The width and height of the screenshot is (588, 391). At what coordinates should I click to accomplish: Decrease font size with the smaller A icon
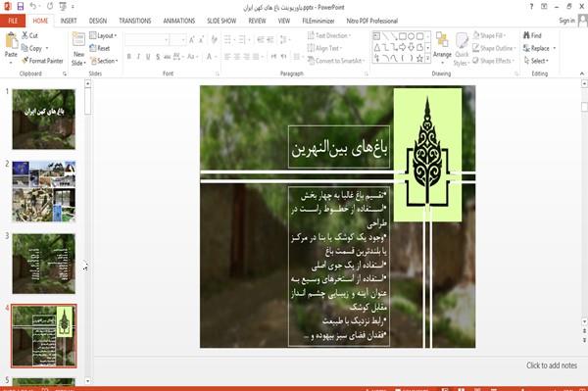point(201,39)
